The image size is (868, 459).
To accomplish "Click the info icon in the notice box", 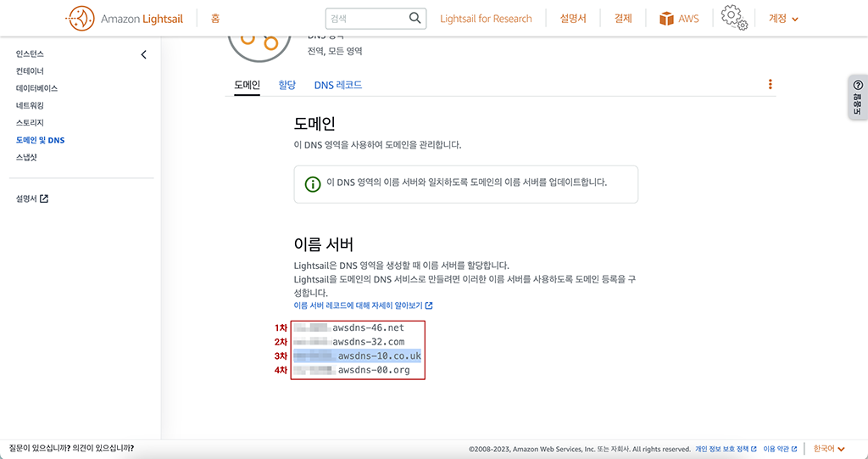I will click(x=313, y=184).
